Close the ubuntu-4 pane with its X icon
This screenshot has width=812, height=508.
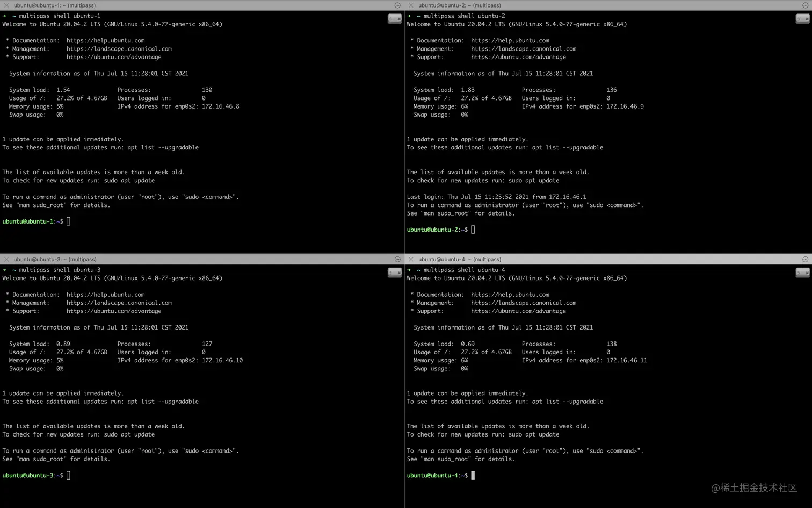(411, 259)
